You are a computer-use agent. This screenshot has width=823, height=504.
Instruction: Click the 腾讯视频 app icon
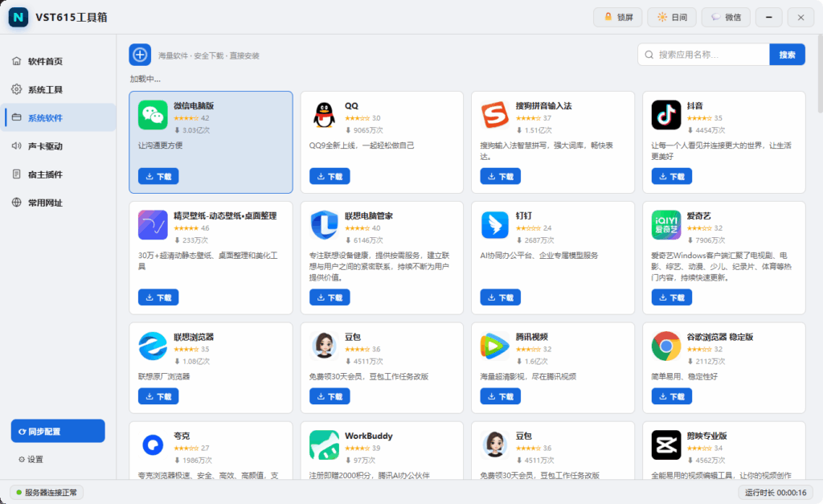[x=495, y=346]
